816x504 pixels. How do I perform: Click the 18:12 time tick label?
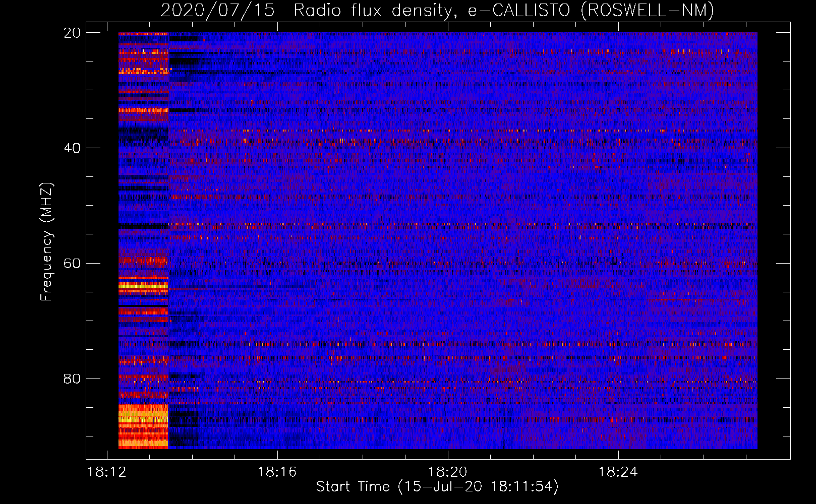point(106,472)
